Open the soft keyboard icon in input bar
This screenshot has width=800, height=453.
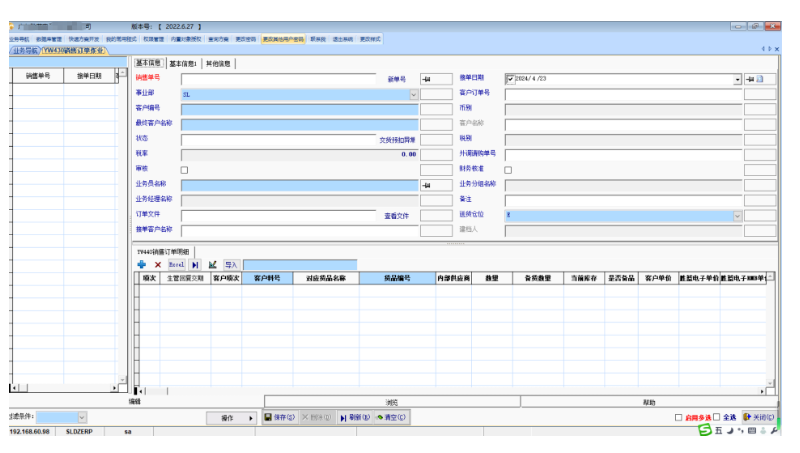pyautogui.click(x=752, y=431)
